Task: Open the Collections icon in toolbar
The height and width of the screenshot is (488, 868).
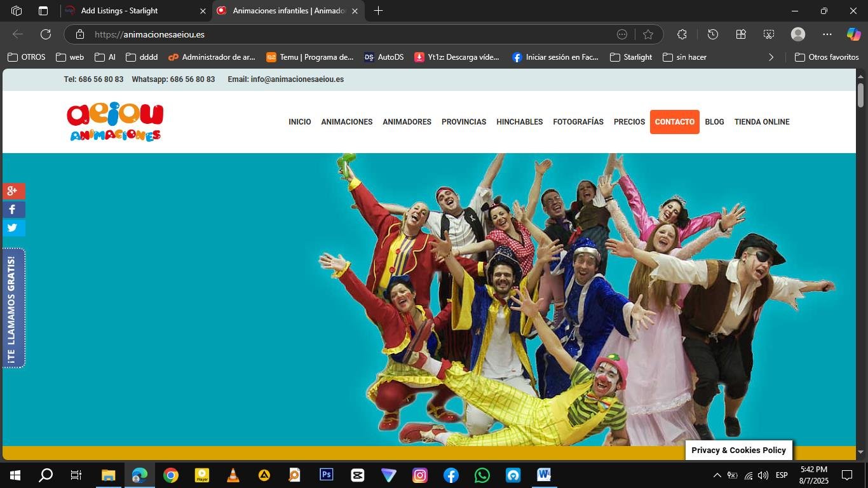Action: pyautogui.click(x=741, y=34)
